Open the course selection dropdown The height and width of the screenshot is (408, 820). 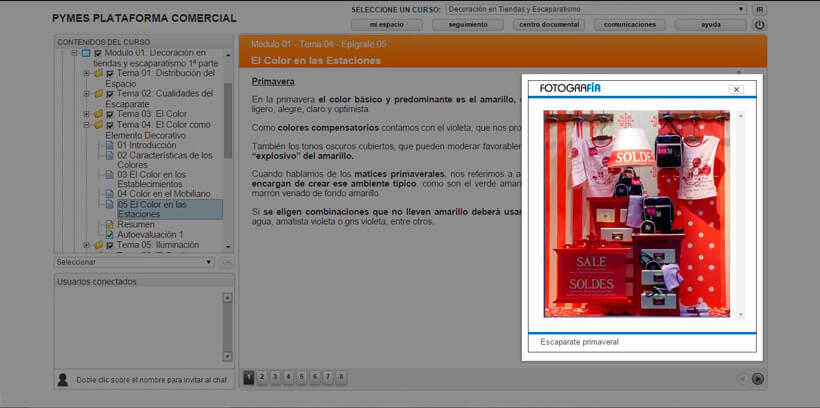pos(596,9)
